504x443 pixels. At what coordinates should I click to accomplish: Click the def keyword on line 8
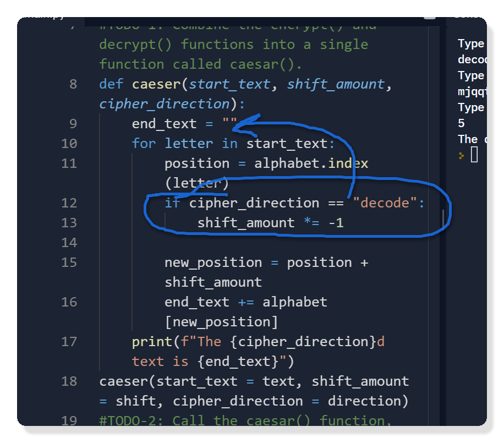[x=112, y=84]
